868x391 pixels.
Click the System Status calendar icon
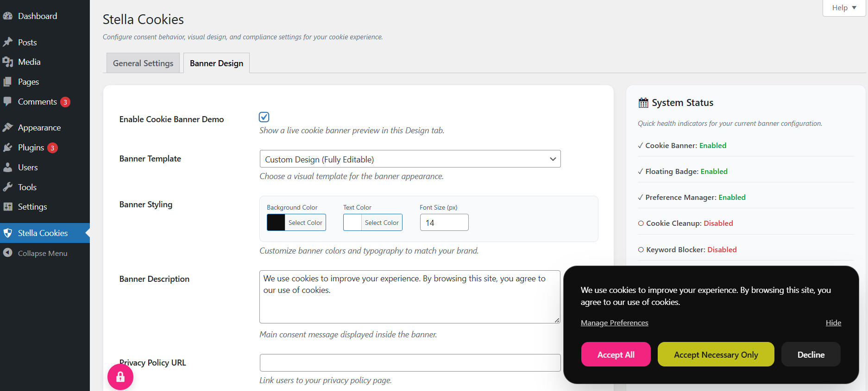[643, 103]
